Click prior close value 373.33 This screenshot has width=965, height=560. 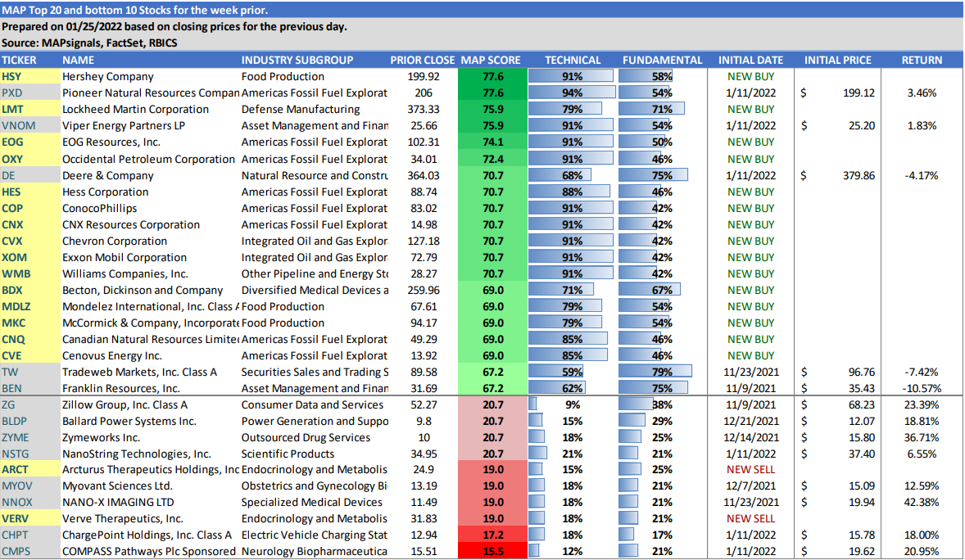pos(424,110)
